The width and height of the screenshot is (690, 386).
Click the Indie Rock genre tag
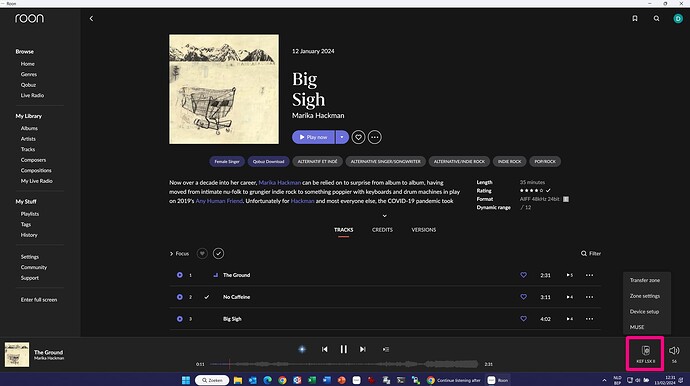[x=509, y=162]
